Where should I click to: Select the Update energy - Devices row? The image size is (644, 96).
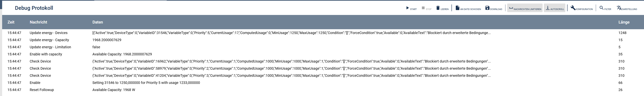(x=49, y=33)
